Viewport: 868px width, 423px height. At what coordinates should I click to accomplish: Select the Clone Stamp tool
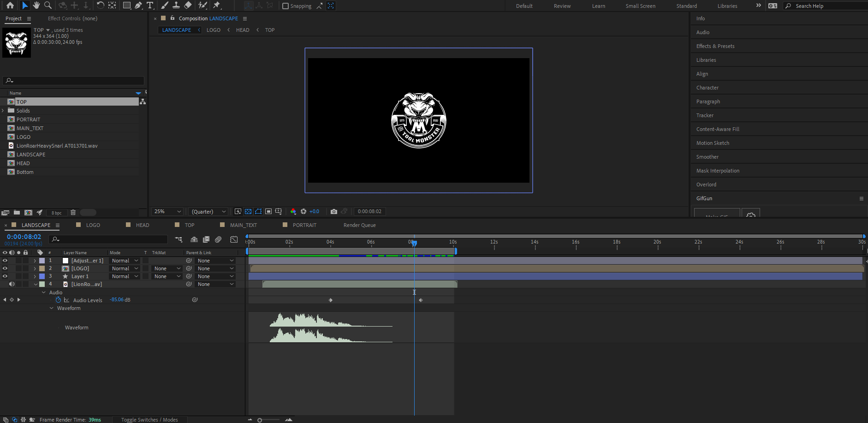[176, 6]
